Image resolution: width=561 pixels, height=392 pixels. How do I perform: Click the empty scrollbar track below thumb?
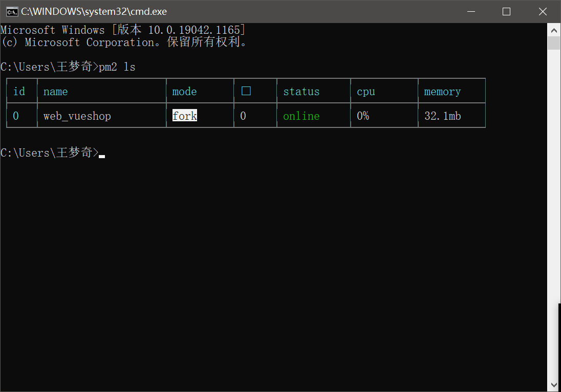coord(554,205)
